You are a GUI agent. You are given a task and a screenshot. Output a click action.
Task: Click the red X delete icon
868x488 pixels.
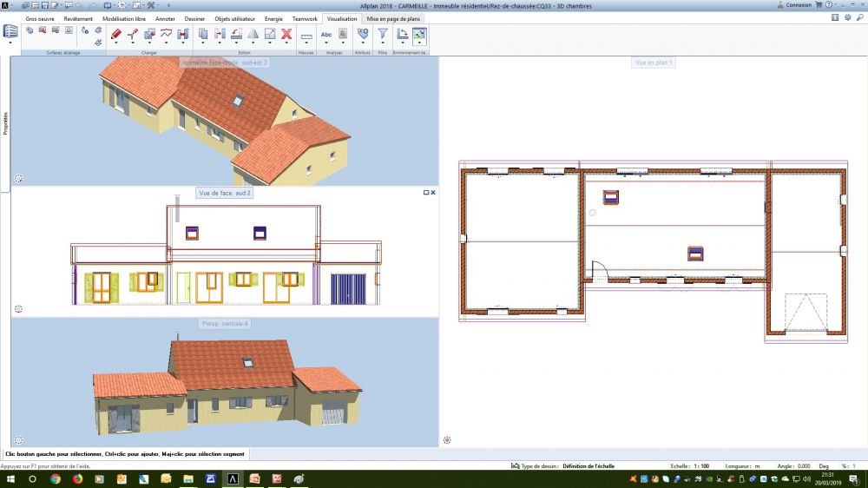[x=286, y=34]
